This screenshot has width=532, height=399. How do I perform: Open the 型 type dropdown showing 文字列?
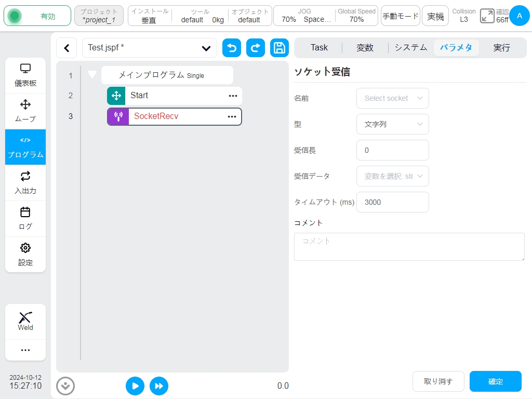[x=393, y=124]
